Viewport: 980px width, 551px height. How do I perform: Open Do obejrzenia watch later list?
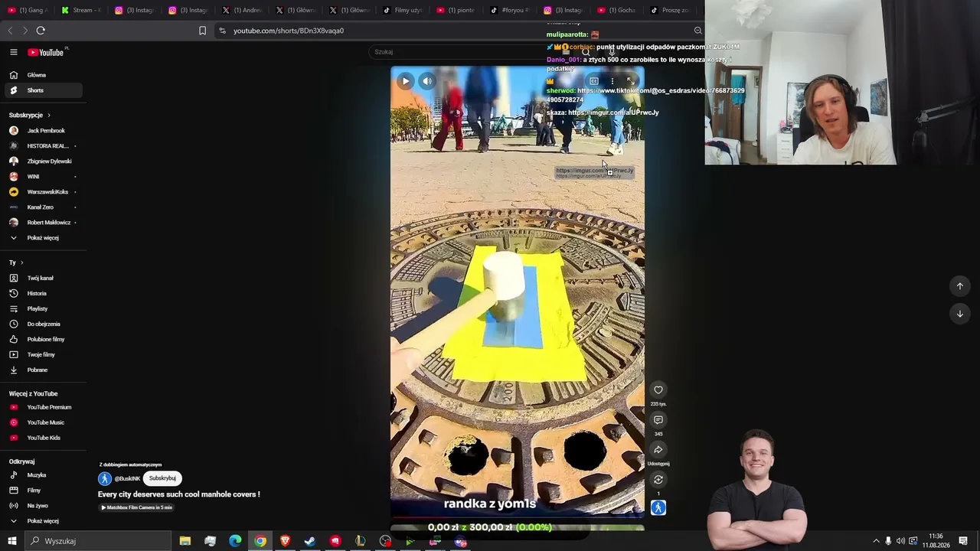click(43, 324)
